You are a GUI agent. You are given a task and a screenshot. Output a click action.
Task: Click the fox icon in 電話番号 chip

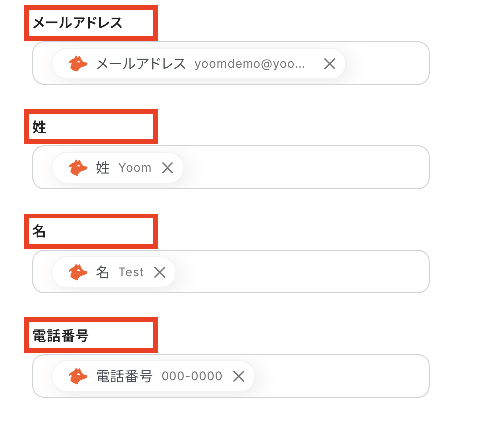click(78, 376)
